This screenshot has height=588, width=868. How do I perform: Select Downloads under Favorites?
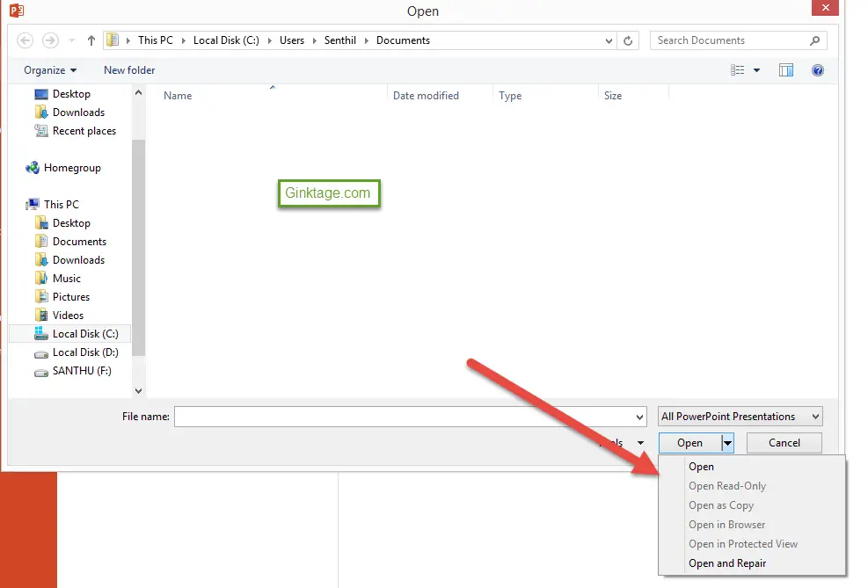pyautogui.click(x=78, y=113)
